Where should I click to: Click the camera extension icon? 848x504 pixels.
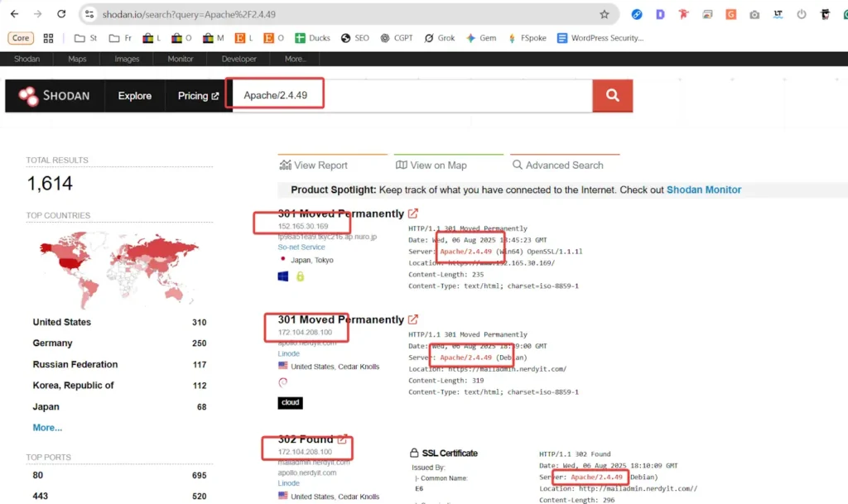click(754, 15)
